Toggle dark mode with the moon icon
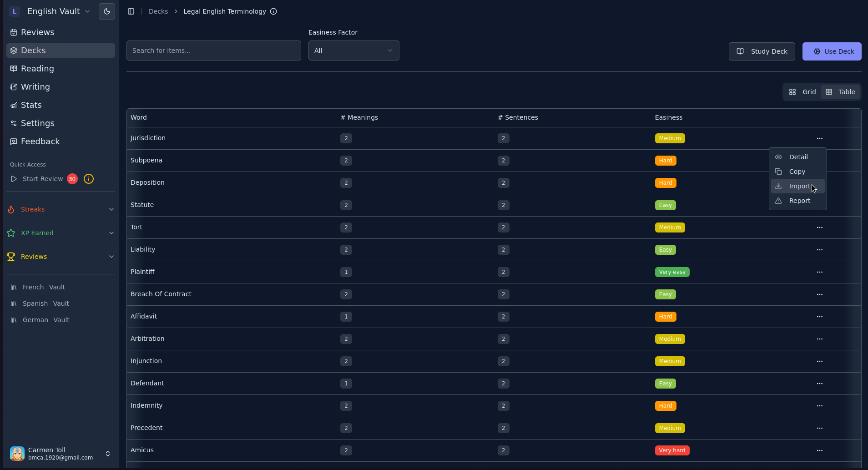Viewport: 868px width, 470px height. pos(106,11)
